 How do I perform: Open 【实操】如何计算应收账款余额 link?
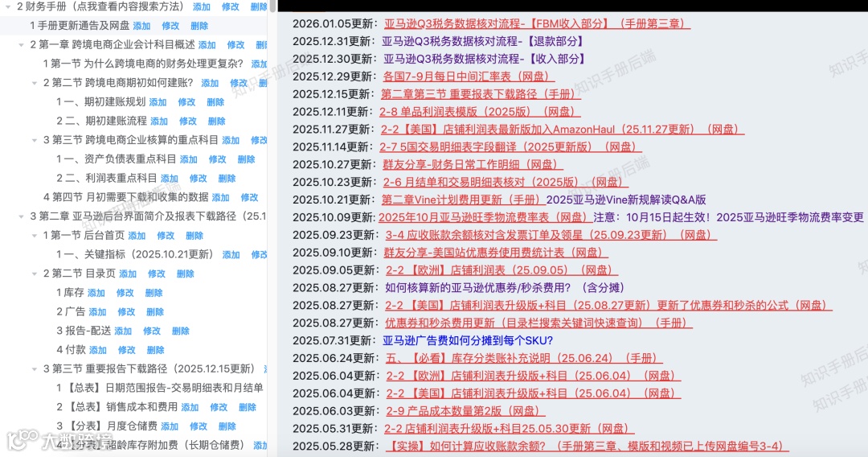(x=586, y=447)
